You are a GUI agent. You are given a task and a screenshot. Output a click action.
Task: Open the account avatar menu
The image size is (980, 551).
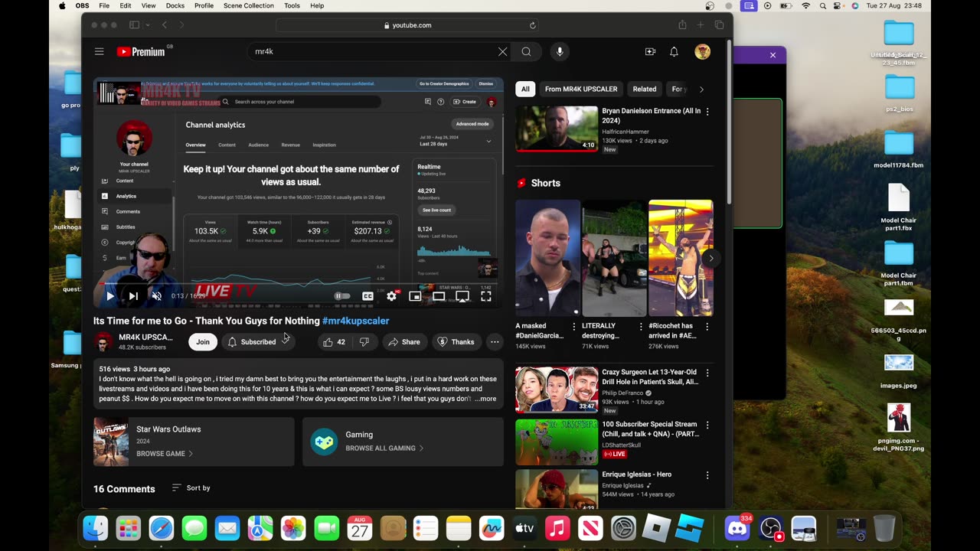click(x=702, y=52)
